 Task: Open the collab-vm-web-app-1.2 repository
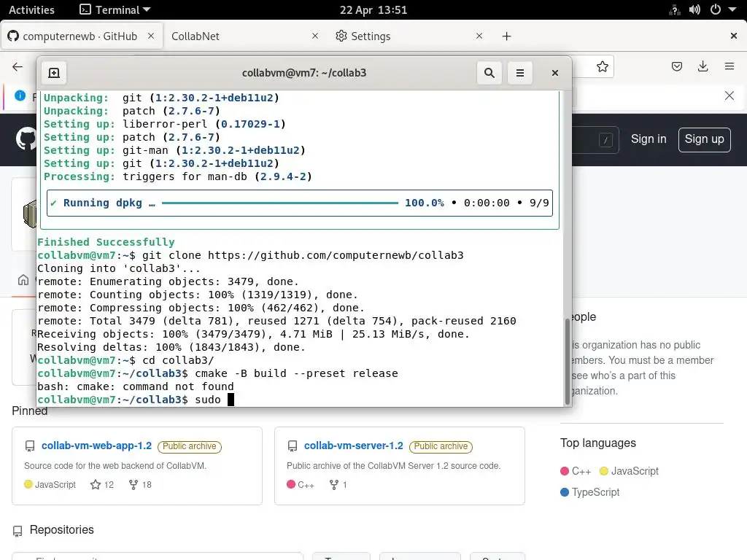coord(97,446)
